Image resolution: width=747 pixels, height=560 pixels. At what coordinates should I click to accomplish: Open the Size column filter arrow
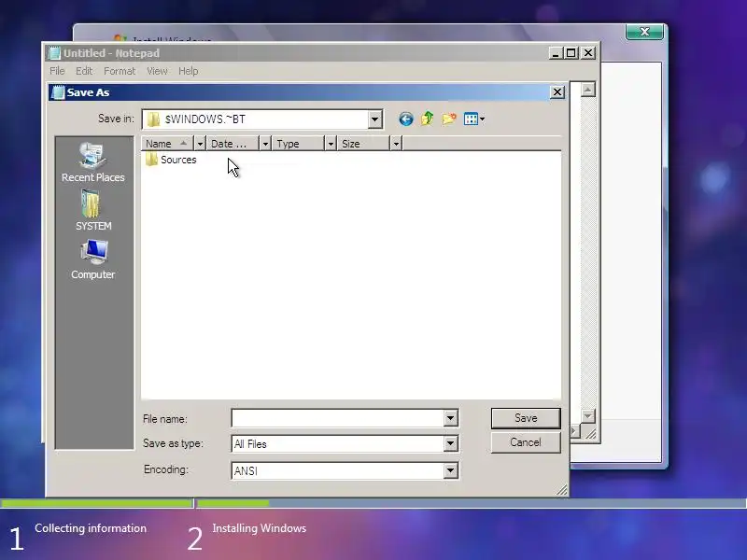click(396, 144)
